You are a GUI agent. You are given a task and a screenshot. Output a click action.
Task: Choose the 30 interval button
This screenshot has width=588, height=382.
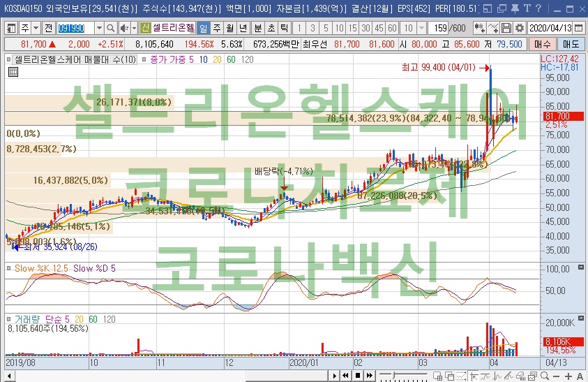tap(365, 28)
